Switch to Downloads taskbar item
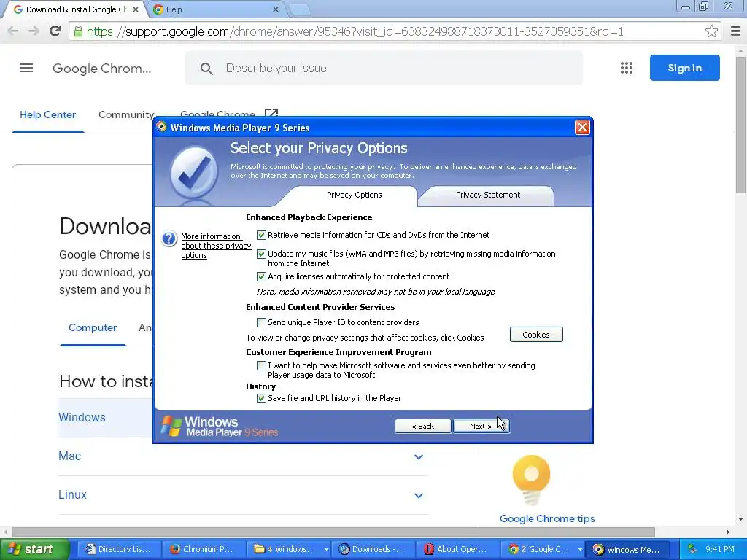747x560 pixels. point(373,549)
